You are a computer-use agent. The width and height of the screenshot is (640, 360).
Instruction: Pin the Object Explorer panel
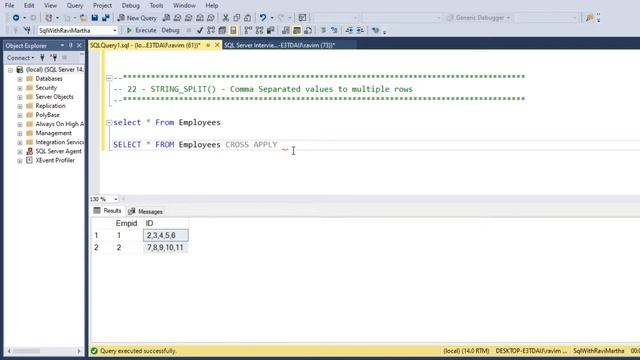coord(71,45)
